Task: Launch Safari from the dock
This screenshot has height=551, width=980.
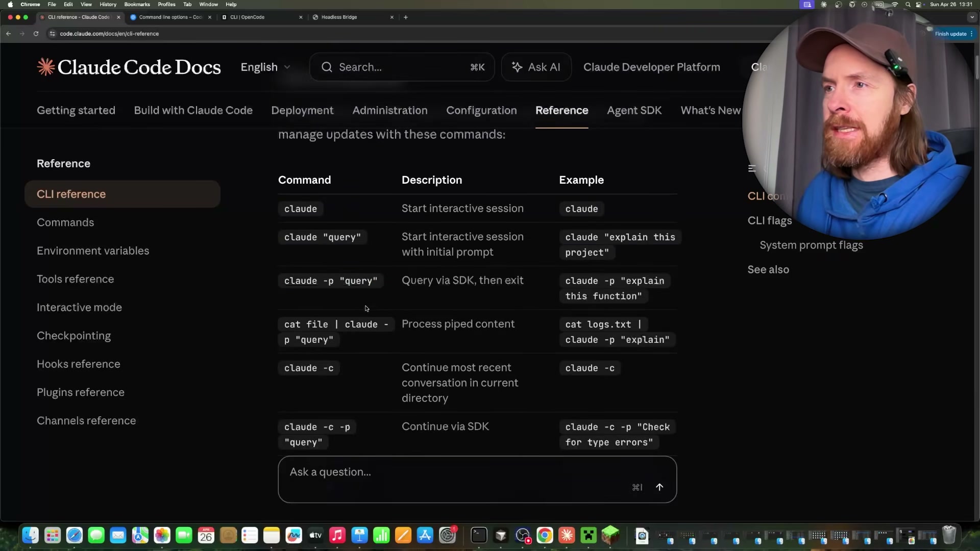Action: (75, 535)
